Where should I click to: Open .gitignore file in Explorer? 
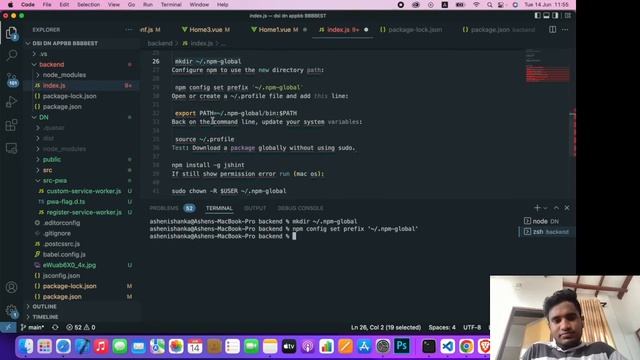coord(57,233)
